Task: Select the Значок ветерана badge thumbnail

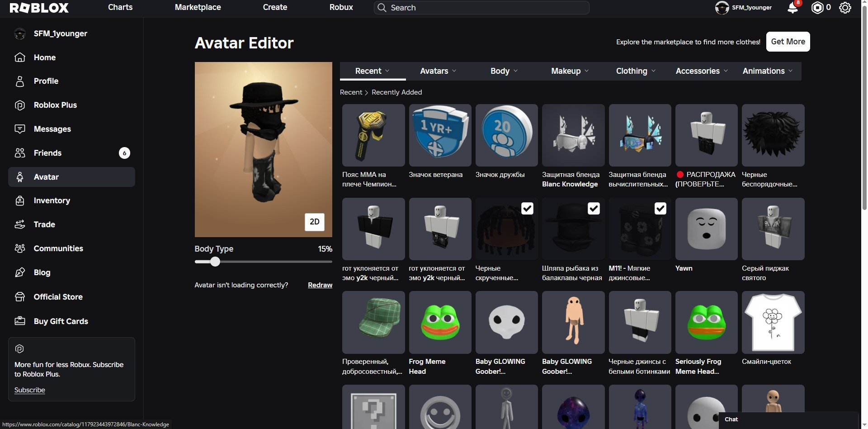Action: click(x=440, y=135)
